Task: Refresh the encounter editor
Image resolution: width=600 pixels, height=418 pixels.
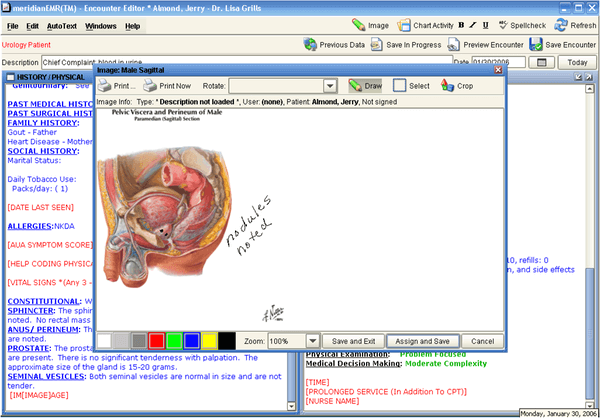Action: tap(577, 24)
